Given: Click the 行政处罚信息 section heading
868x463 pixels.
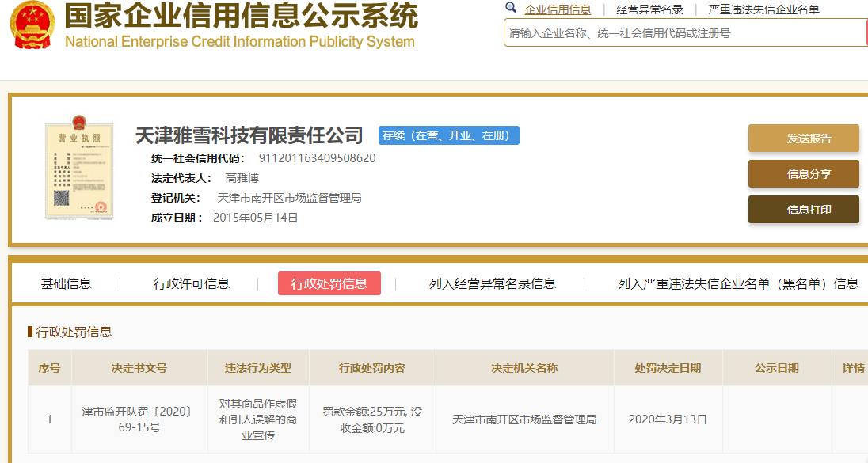Looking at the screenshot, I should coord(74,332).
